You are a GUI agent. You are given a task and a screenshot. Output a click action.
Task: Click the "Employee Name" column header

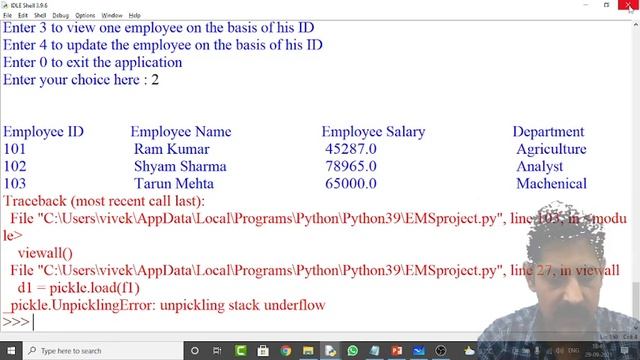181,132
